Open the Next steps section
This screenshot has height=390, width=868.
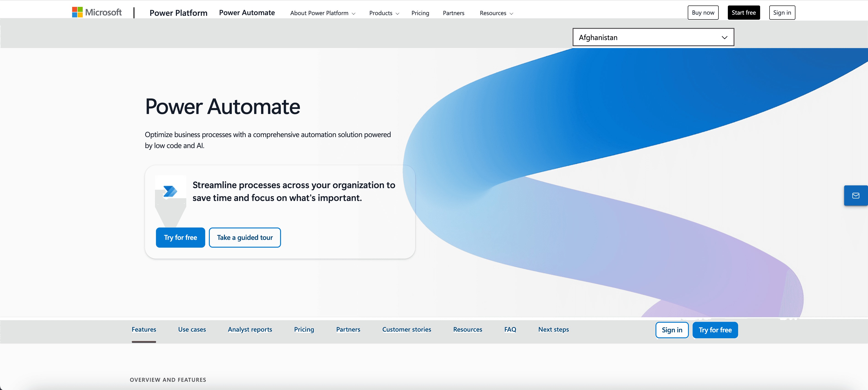coord(553,330)
